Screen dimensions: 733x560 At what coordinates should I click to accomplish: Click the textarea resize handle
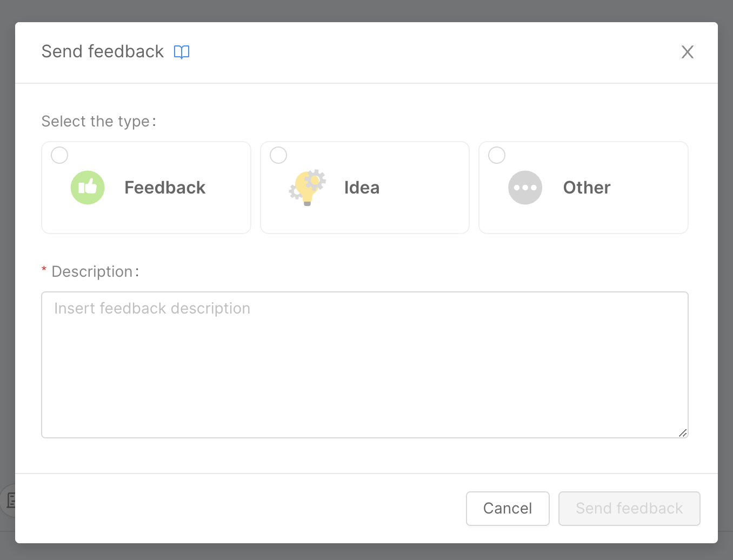click(683, 432)
